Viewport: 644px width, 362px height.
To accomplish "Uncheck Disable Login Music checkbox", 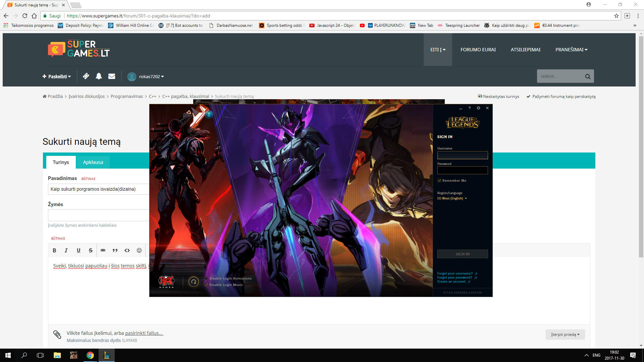I will pyautogui.click(x=206, y=285).
